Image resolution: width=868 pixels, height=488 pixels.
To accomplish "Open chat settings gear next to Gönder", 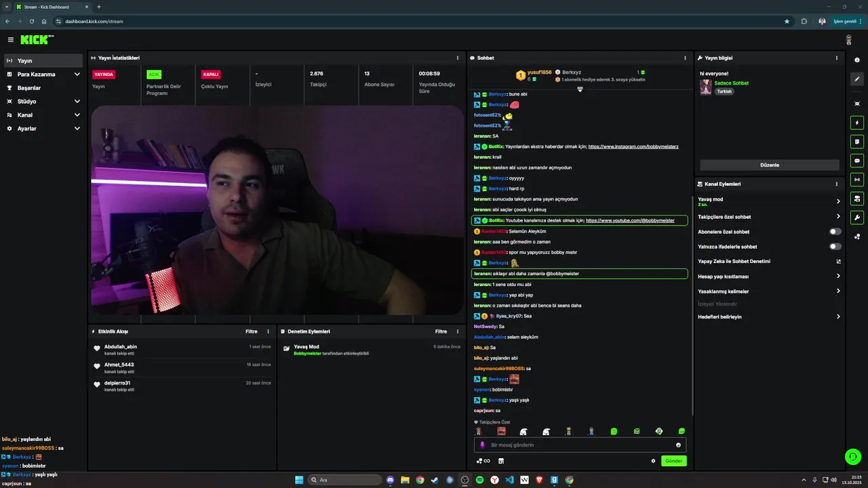I will click(x=654, y=461).
